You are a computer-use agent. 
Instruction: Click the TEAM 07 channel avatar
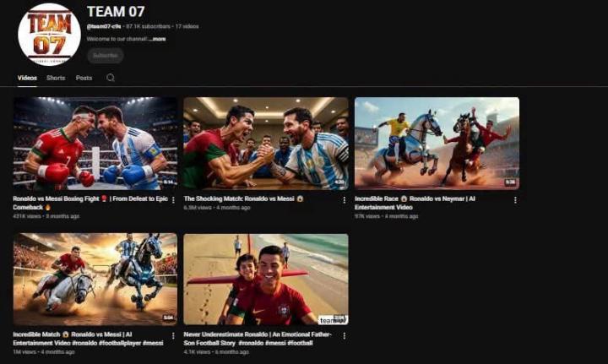coord(49,35)
